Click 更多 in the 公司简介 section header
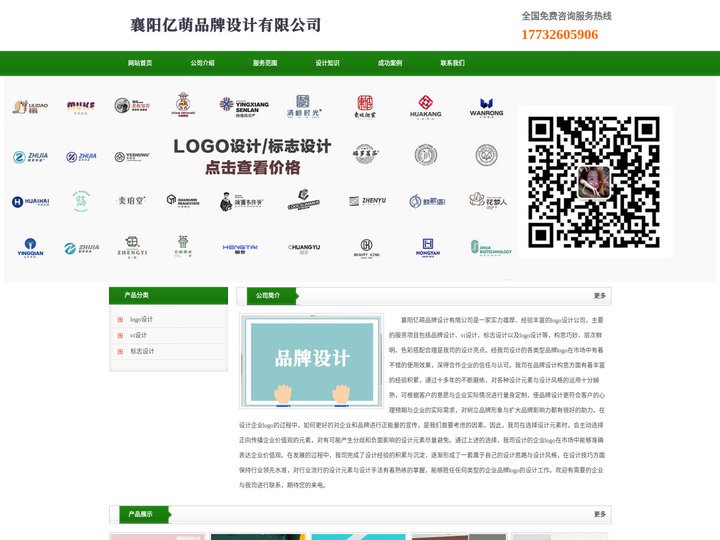 600,296
